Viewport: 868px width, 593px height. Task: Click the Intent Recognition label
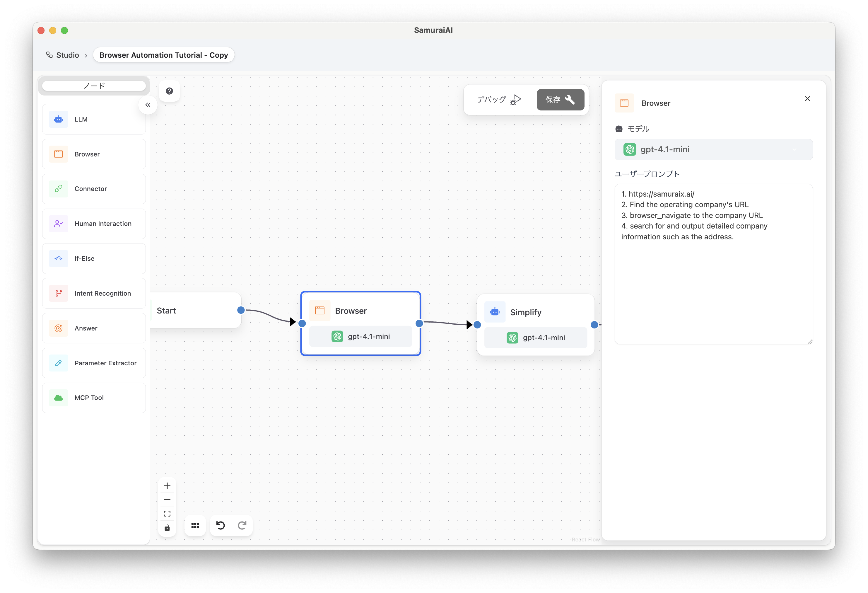(103, 293)
